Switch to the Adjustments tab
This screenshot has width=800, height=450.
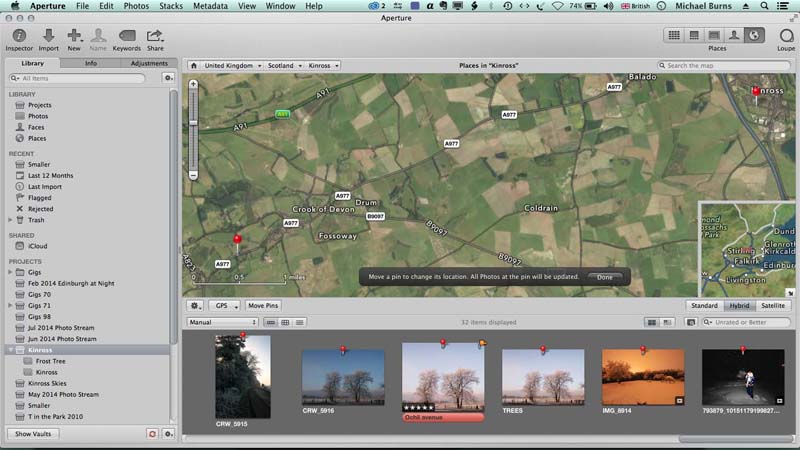(x=149, y=63)
